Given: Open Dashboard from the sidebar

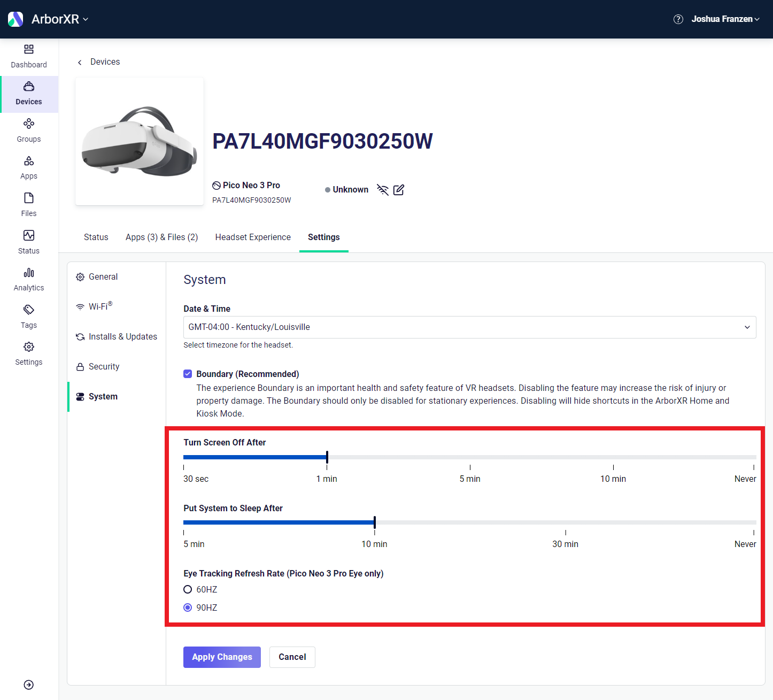Looking at the screenshot, I should click(x=29, y=57).
